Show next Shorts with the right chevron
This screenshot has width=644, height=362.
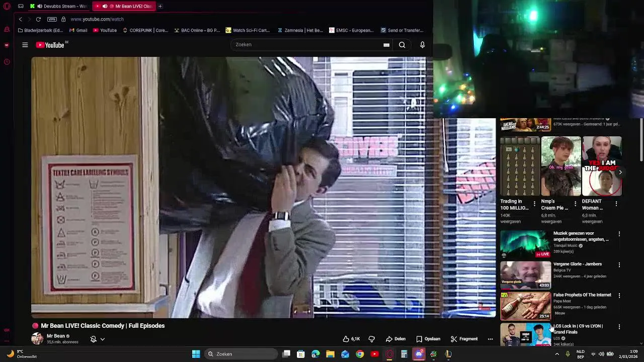(620, 172)
